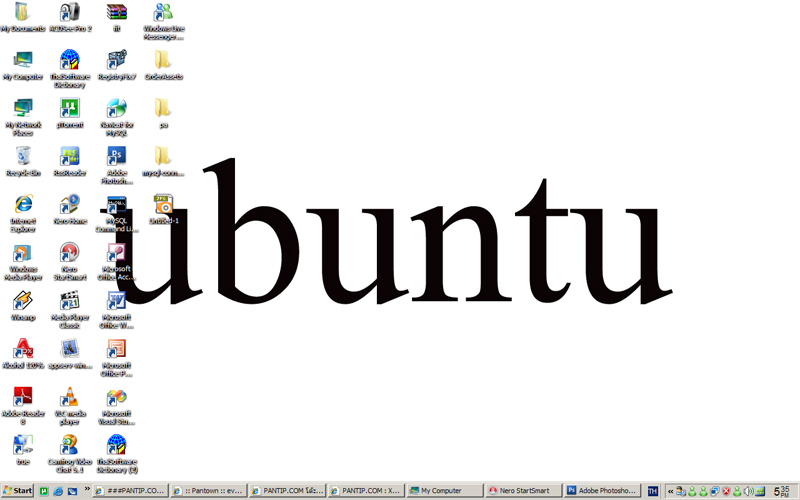The height and width of the screenshot is (500, 800).
Task: Launch the ACDSee Pro 2 shortcut
Action: click(70, 17)
